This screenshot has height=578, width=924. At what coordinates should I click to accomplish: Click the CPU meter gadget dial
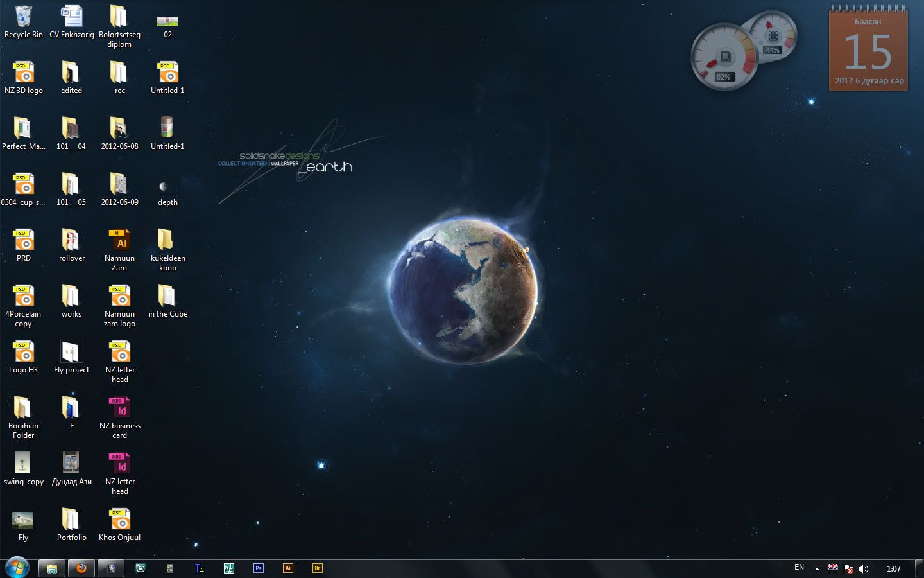[x=724, y=58]
